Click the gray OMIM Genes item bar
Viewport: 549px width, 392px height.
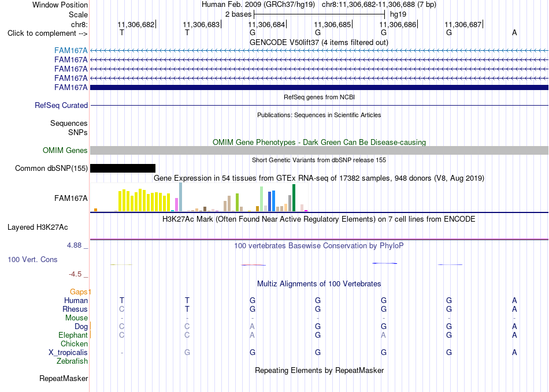pos(319,150)
